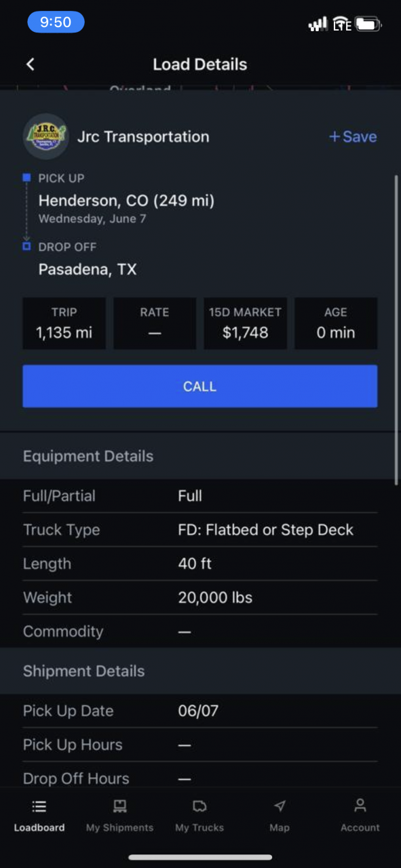Screen dimensions: 401x868
Task: Tap the AGE 0 min tile
Action: 336,323
